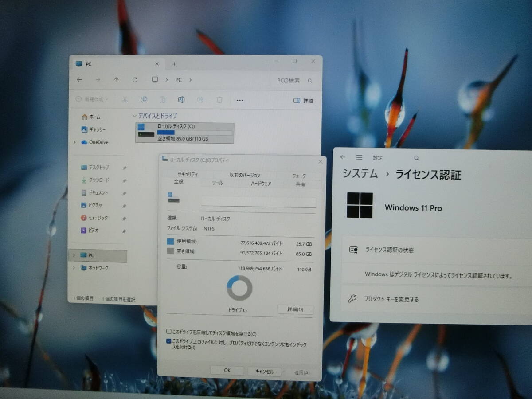Disable indexing file contents on this drive
This screenshot has width=532, height=399.
pos(168,341)
